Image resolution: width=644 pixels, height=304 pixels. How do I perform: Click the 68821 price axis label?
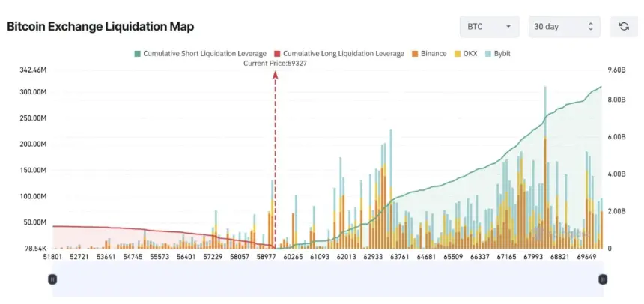[560, 257]
